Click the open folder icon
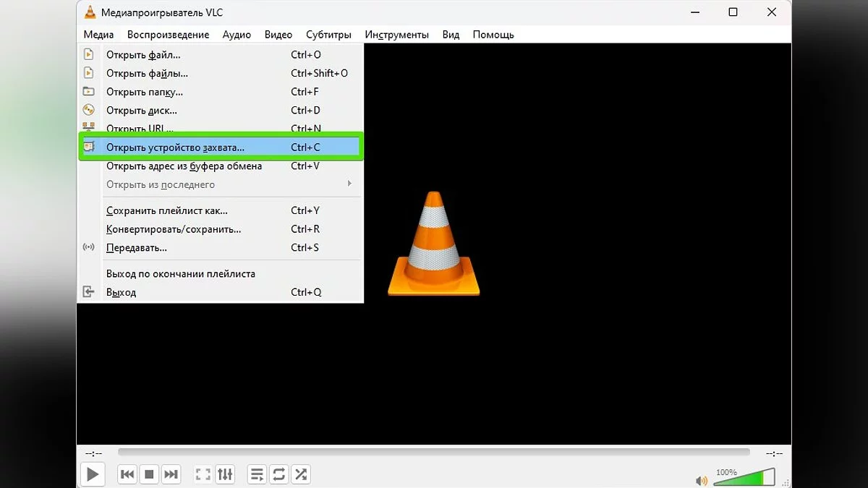The width and height of the screenshot is (868, 488). 88,92
